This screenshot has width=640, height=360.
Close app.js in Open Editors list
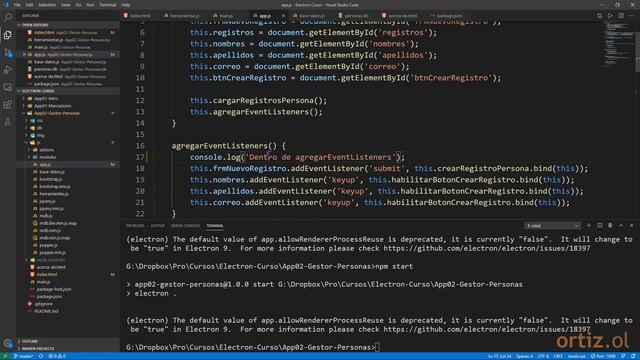(x=24, y=54)
